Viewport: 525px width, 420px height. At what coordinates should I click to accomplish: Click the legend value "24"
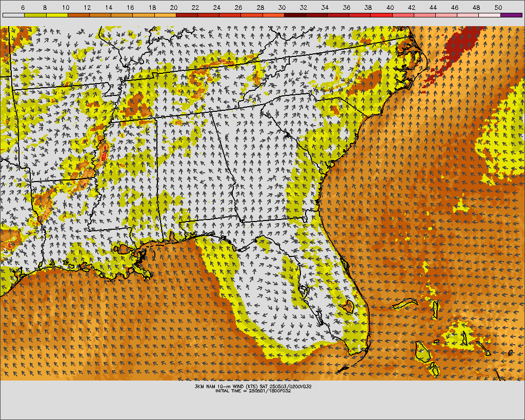coord(217,8)
